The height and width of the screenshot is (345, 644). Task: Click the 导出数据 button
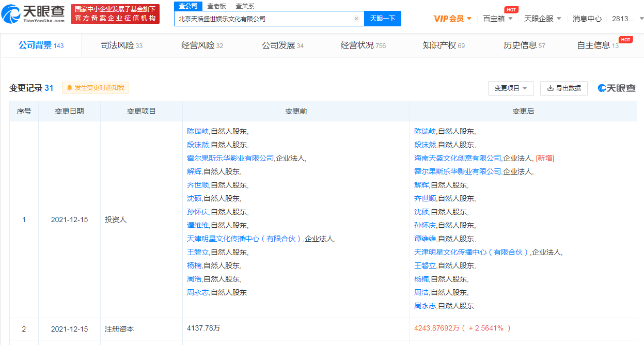pos(564,88)
